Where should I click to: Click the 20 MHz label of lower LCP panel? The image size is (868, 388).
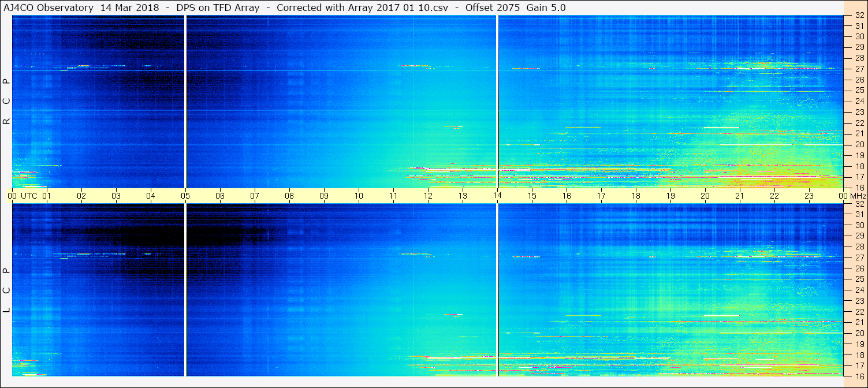pos(859,333)
